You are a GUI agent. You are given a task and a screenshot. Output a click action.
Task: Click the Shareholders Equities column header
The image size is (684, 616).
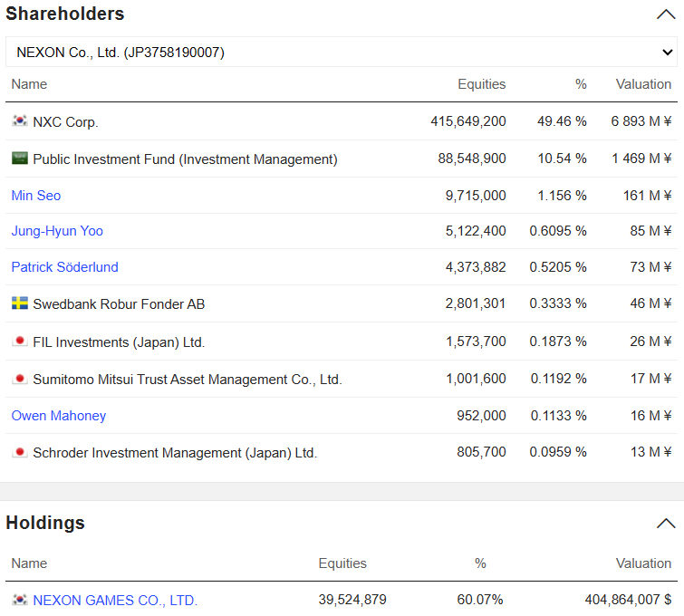[x=482, y=84]
